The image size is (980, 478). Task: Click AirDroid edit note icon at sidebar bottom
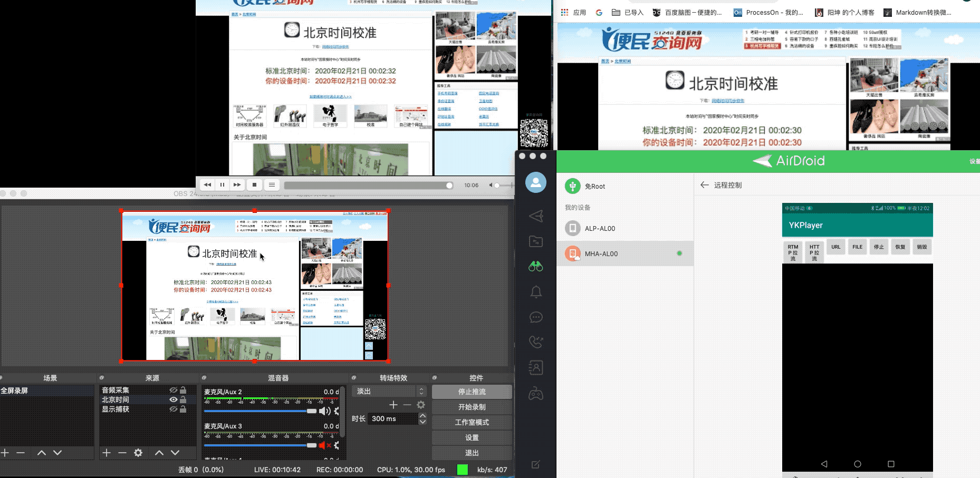(536, 464)
